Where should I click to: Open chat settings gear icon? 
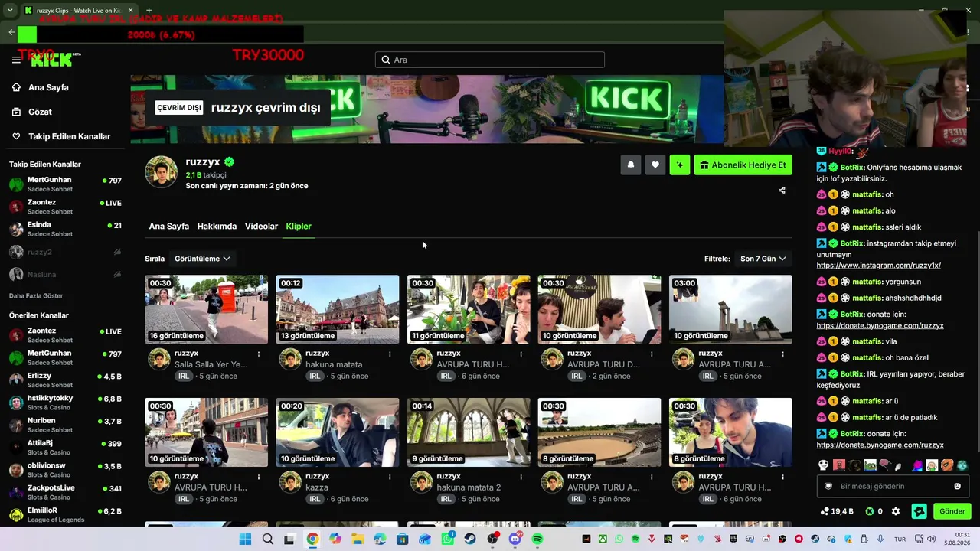click(896, 511)
